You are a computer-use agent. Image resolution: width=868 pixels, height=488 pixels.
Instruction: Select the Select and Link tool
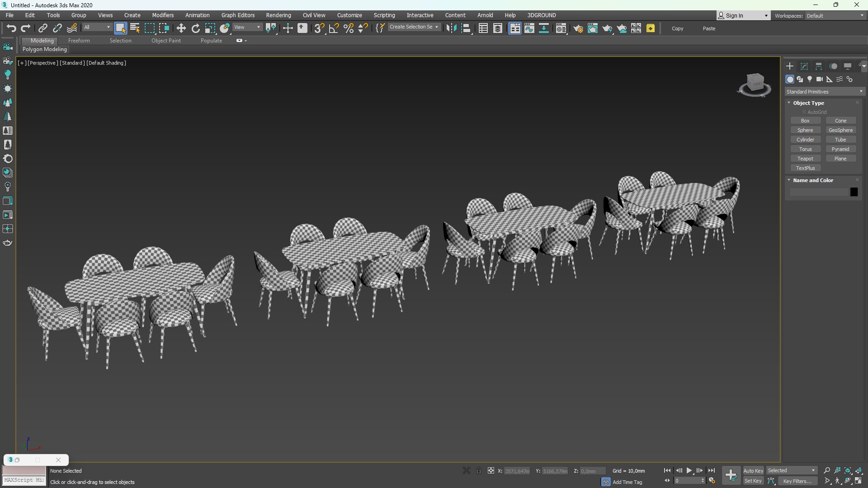(x=42, y=28)
